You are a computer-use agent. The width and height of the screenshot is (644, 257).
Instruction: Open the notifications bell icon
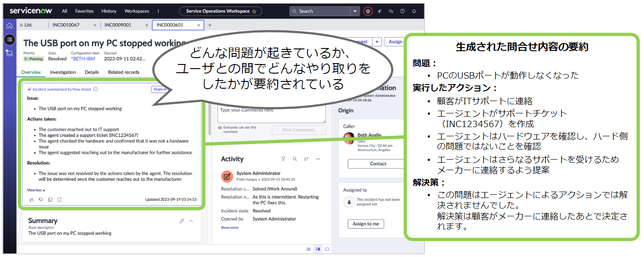[414, 11]
